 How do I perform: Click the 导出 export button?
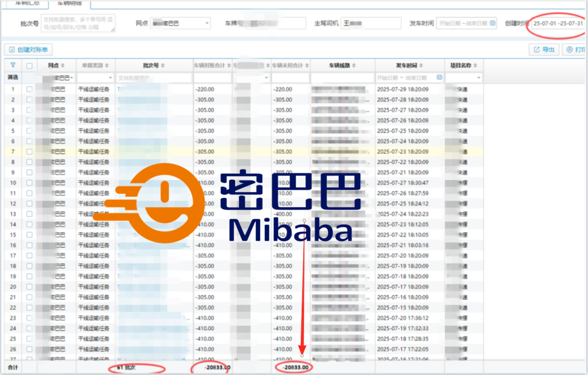click(544, 50)
